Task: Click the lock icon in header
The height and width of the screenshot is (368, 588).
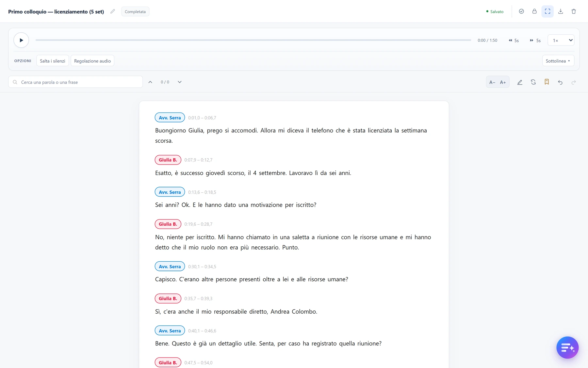Action: [x=534, y=11]
